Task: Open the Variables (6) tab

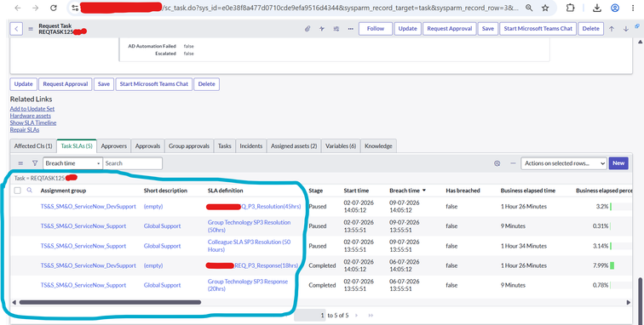Action: 341,145
